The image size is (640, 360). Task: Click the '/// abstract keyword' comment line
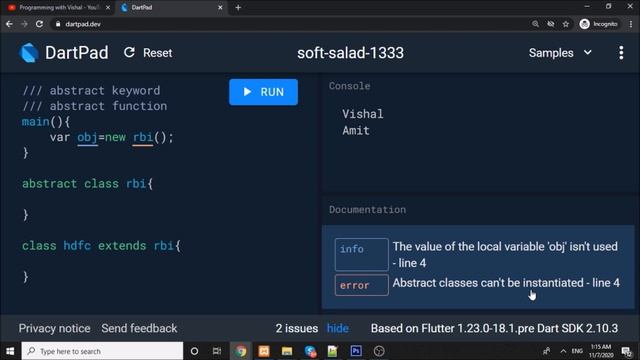pyautogui.click(x=91, y=90)
